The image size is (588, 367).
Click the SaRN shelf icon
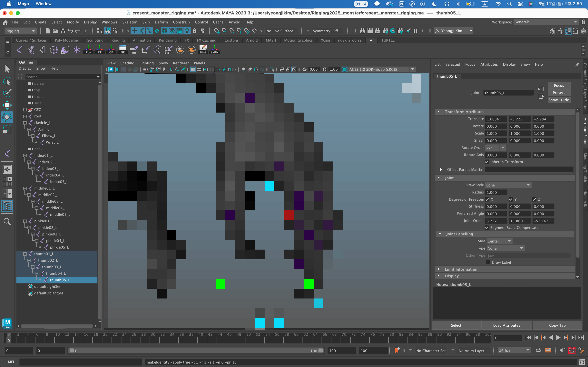pos(214,50)
